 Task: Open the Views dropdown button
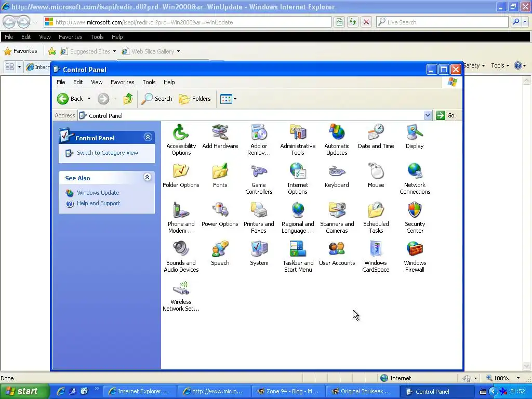[x=228, y=99]
